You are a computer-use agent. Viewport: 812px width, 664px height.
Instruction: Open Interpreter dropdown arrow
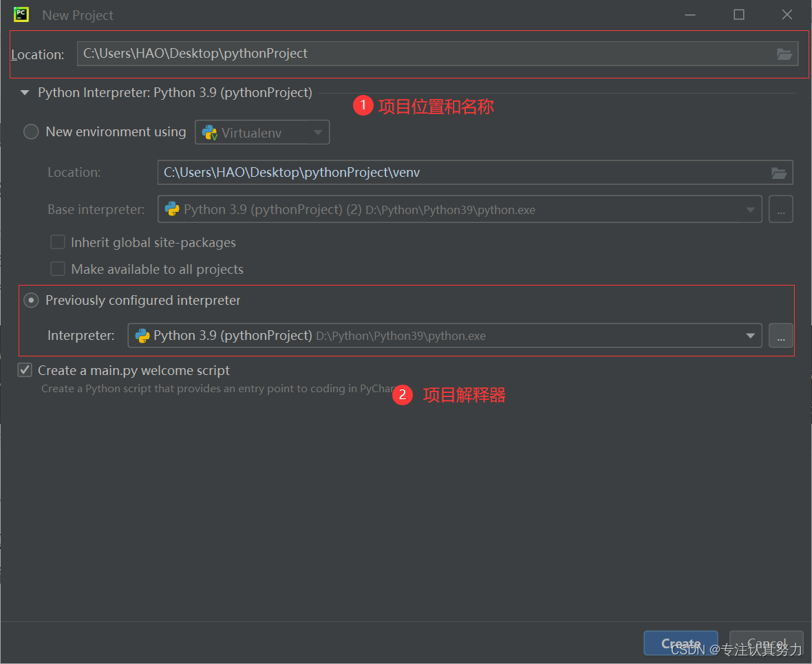click(x=750, y=336)
